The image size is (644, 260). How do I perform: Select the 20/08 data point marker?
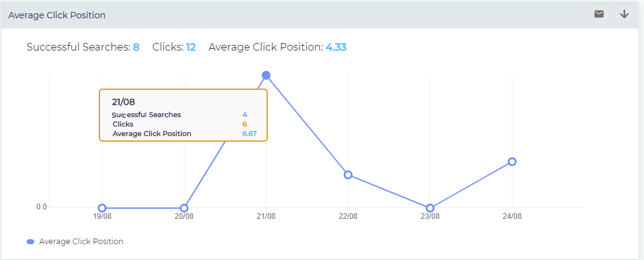[184, 208]
